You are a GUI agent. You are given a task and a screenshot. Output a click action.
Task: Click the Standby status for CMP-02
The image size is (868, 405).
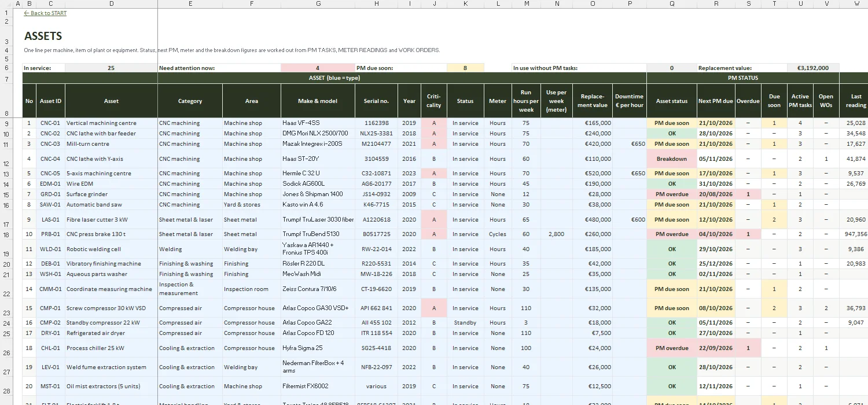tap(465, 323)
